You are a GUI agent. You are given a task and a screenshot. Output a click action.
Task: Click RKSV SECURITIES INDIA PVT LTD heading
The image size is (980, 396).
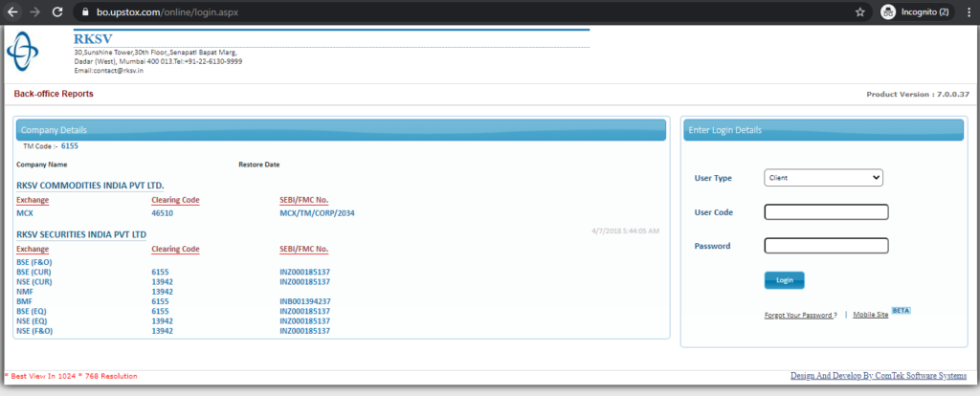point(82,234)
